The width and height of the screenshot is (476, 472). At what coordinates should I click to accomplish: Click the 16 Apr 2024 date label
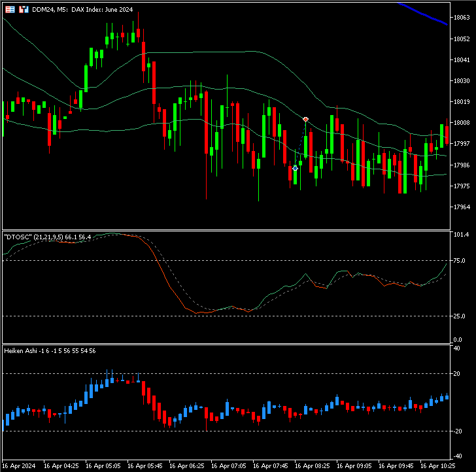[x=19, y=465]
